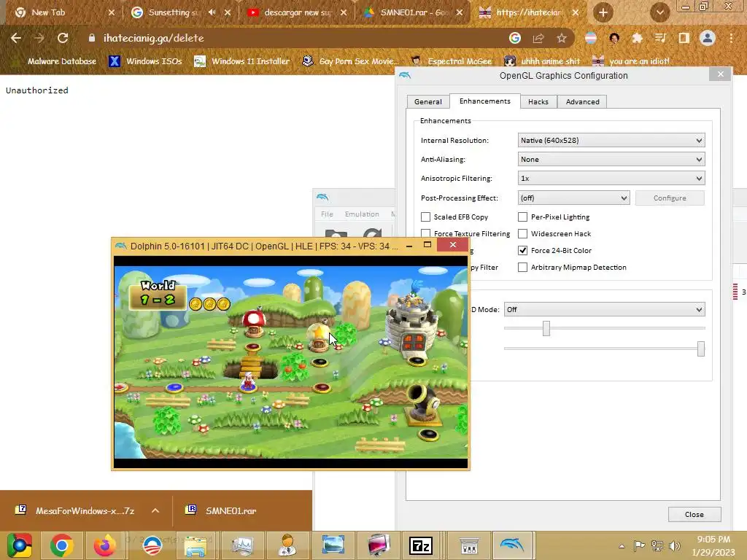The width and height of the screenshot is (747, 560).
Task: Open the SMNE01.rar downloaded file
Action: [x=220, y=510]
